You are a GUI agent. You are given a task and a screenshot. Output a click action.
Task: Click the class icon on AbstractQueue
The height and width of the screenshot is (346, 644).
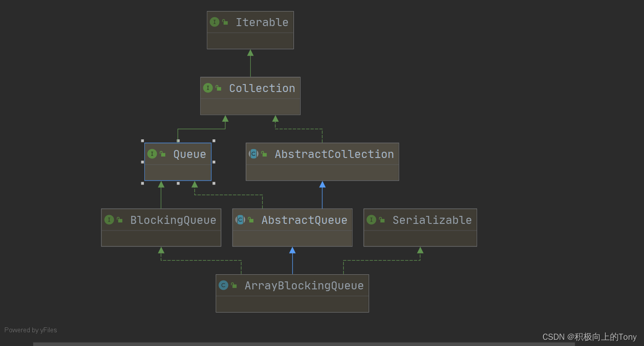pos(239,219)
